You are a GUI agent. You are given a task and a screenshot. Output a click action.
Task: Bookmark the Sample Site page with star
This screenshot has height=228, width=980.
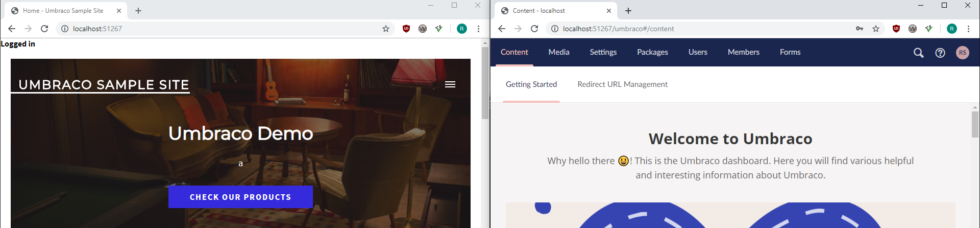[386, 29]
